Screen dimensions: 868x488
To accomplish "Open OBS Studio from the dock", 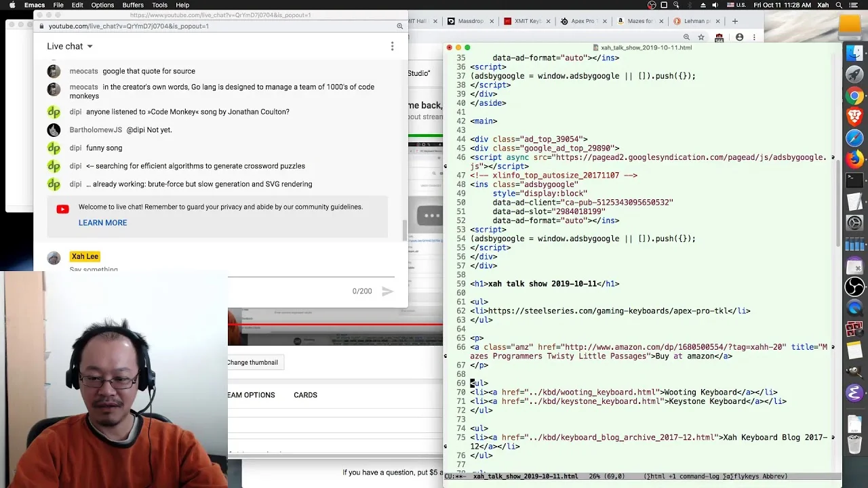I will coord(854,287).
